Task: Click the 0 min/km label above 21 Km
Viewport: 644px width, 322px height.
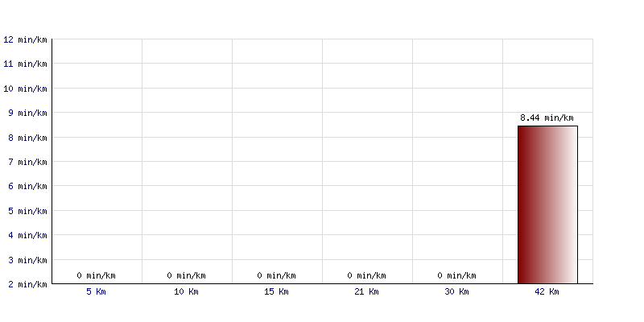Action: coord(366,275)
